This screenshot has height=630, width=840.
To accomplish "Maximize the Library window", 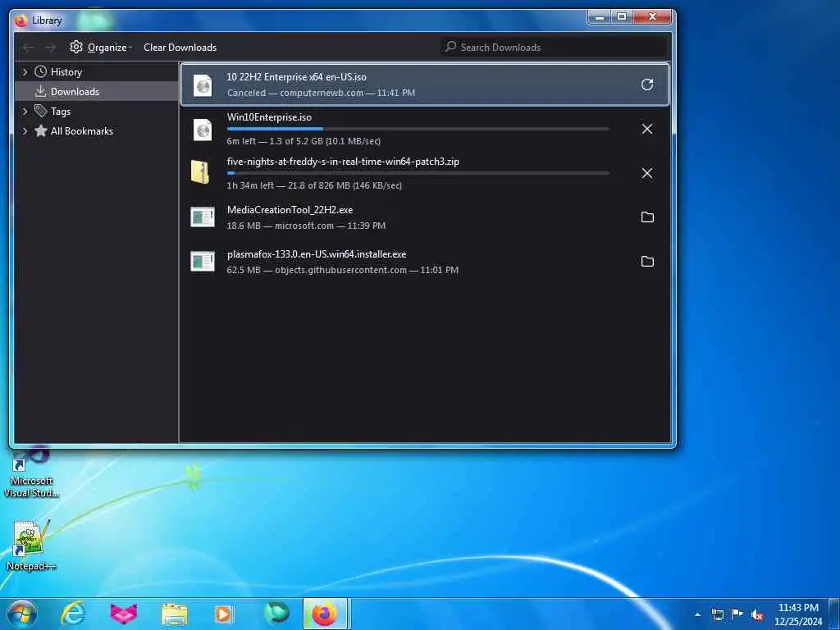I will [622, 17].
